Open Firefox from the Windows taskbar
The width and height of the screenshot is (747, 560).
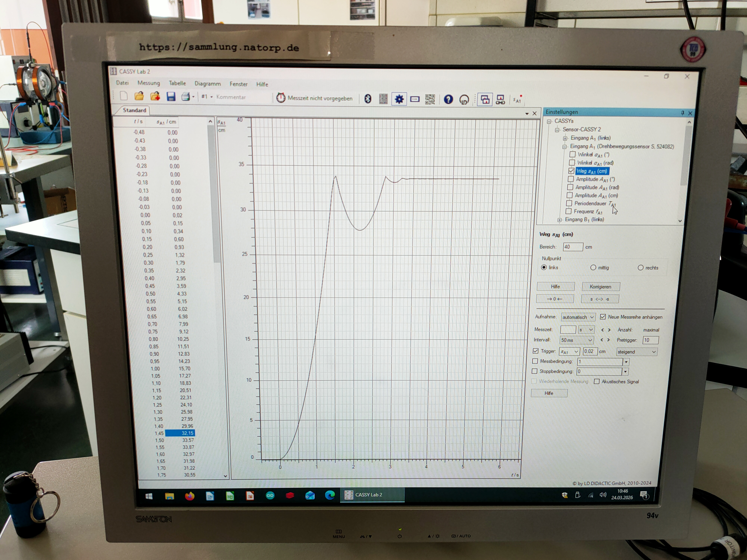(x=189, y=496)
